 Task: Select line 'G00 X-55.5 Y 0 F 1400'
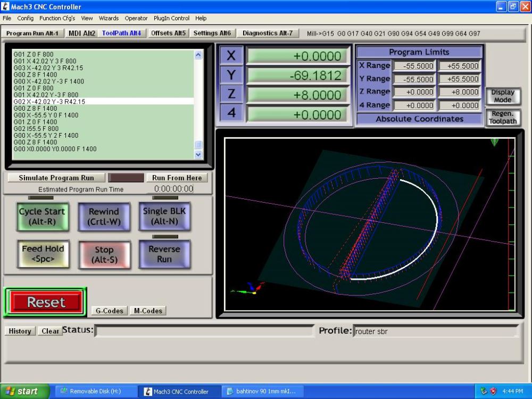coord(46,115)
